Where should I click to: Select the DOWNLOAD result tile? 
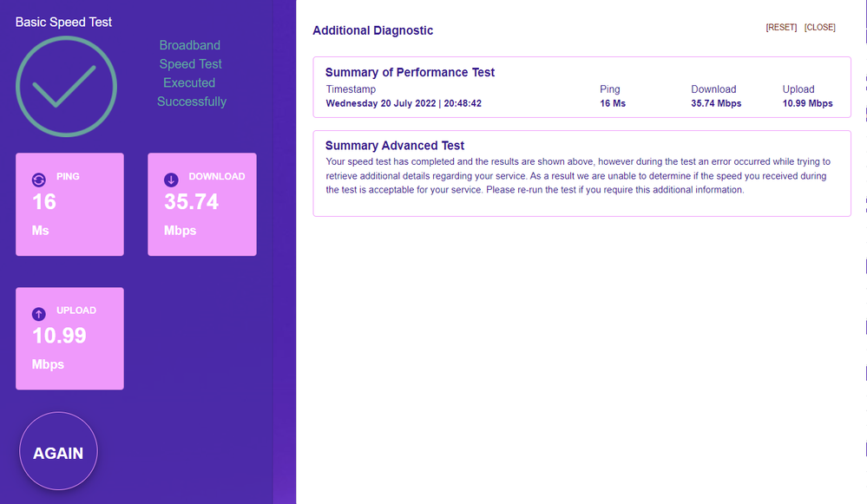click(x=201, y=205)
